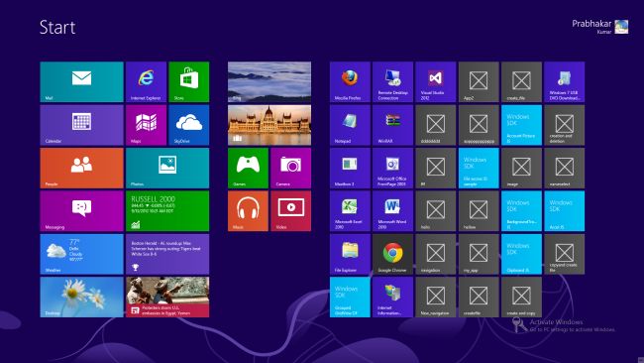Open Windows 7 USB DVD Download tile
Image resolution: width=644 pixels, height=363 pixels.
tap(565, 81)
